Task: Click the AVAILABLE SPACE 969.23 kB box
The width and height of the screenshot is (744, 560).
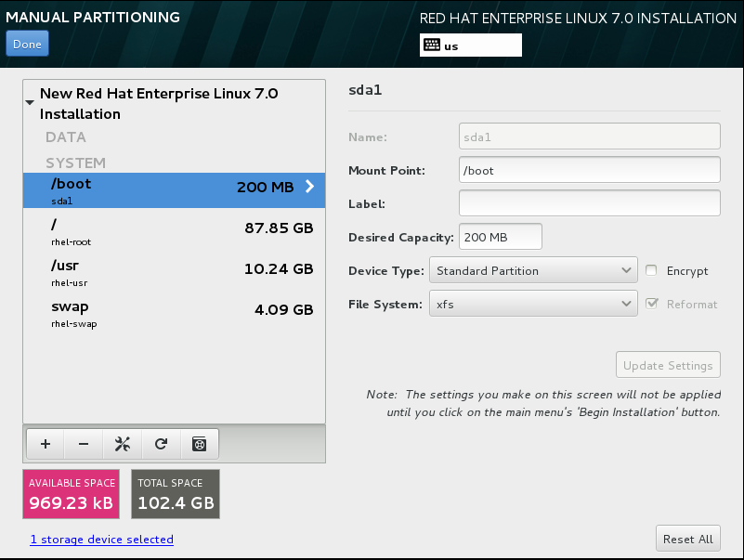Action: (x=72, y=494)
